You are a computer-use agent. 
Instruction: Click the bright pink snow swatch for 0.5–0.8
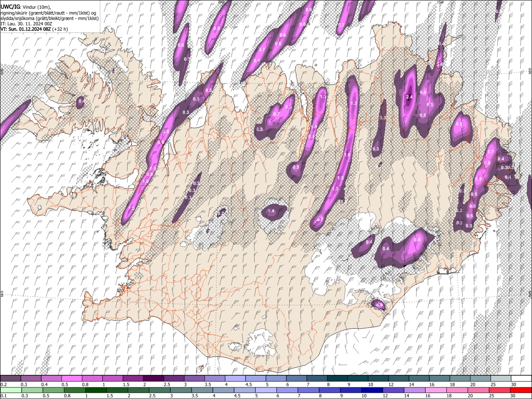point(71,378)
